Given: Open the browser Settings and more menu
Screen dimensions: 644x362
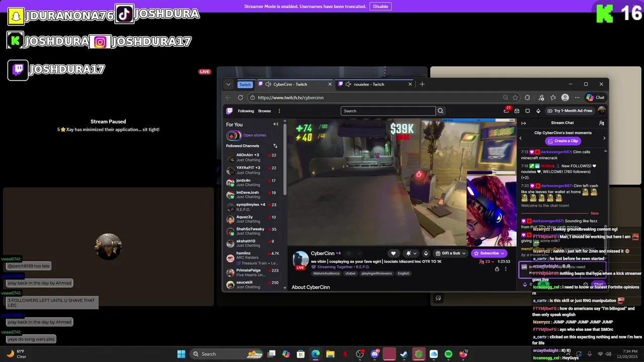Looking at the screenshot, I should point(577,98).
